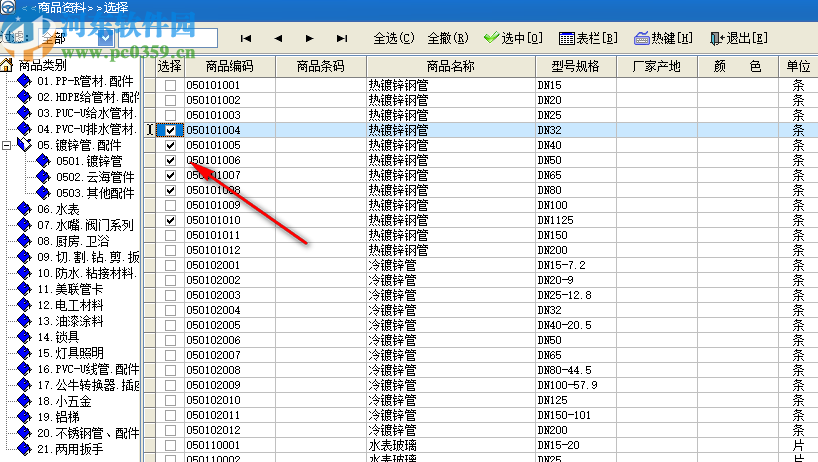Screen dimensions: 818x462
Task: Go to first record navigation arrow
Action: pyautogui.click(x=246, y=38)
